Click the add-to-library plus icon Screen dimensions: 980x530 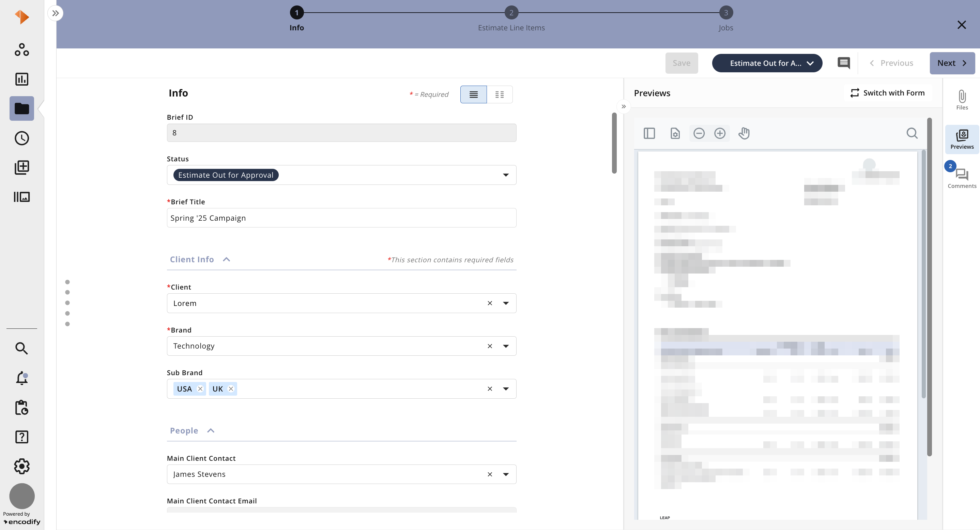tap(22, 167)
